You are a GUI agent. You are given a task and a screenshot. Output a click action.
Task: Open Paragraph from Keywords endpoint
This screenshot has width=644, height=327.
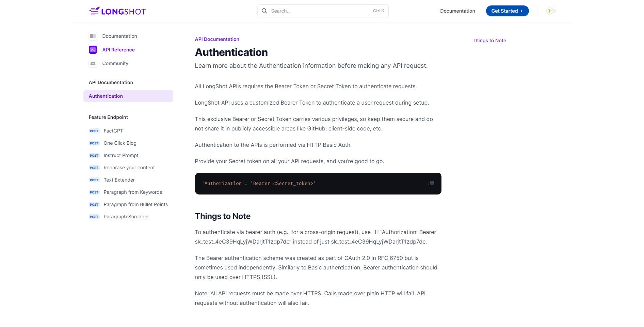pos(133,192)
